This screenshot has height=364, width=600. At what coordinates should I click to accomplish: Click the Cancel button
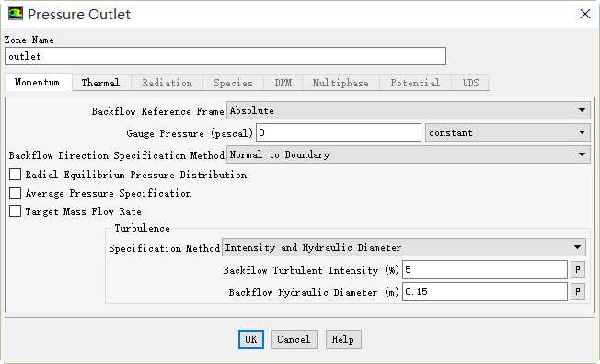coord(294,339)
